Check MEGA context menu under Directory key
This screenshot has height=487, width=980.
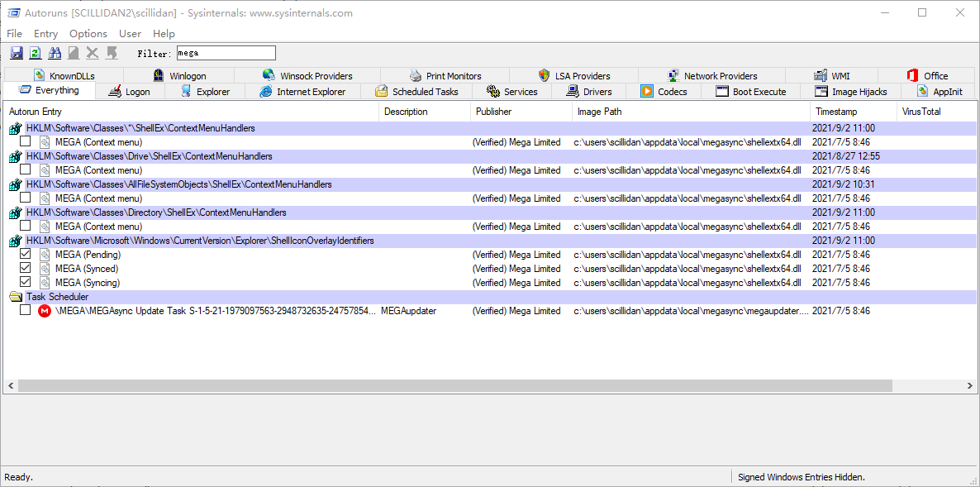point(25,226)
